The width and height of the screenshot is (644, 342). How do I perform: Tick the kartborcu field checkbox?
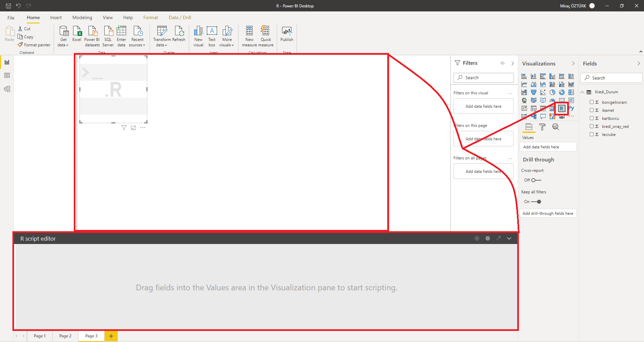click(x=592, y=118)
